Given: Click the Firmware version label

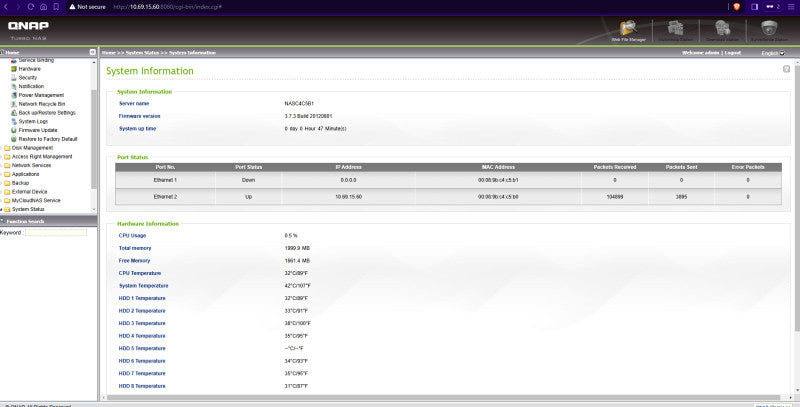Looking at the screenshot, I should 139,116.
